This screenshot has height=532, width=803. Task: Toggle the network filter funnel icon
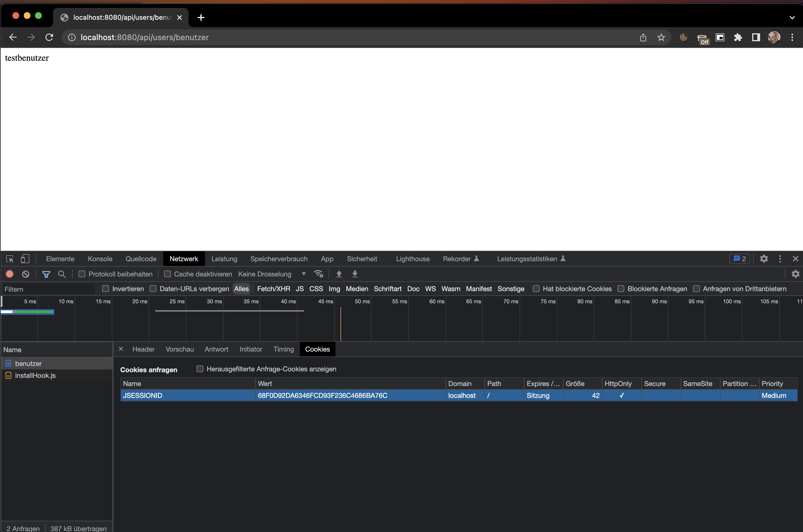tap(46, 274)
